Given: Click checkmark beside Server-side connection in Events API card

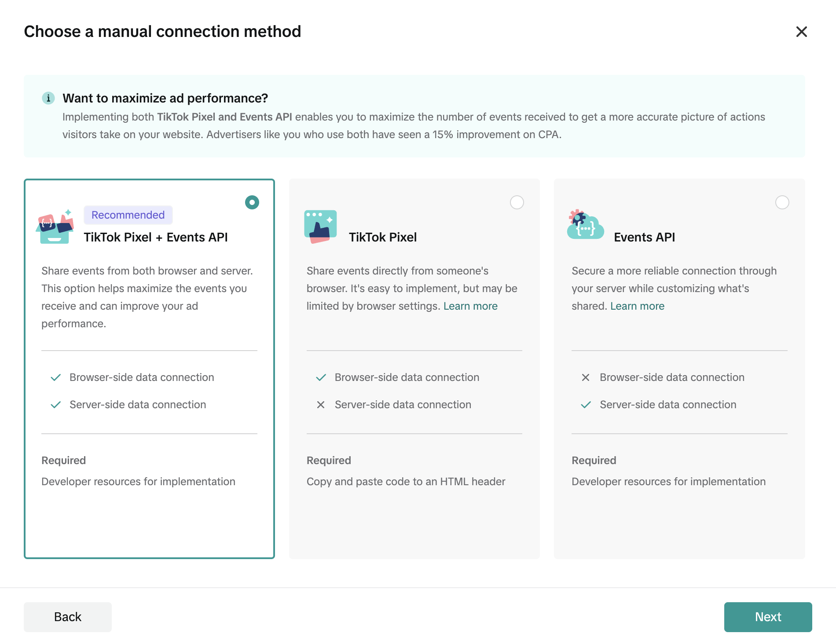Looking at the screenshot, I should (x=586, y=405).
